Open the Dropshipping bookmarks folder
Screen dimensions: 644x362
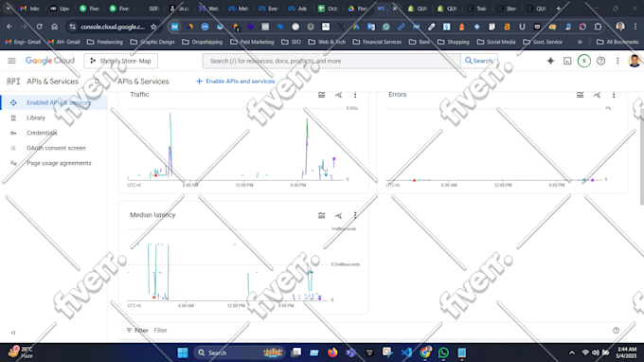pos(202,42)
